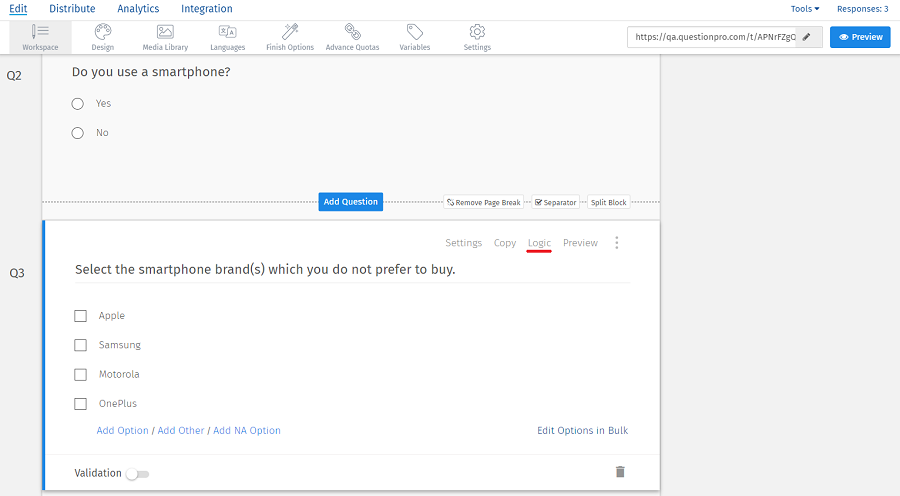Viewport: 900px width, 496px height.
Task: Open the Distribute tab
Action: [x=72, y=9]
